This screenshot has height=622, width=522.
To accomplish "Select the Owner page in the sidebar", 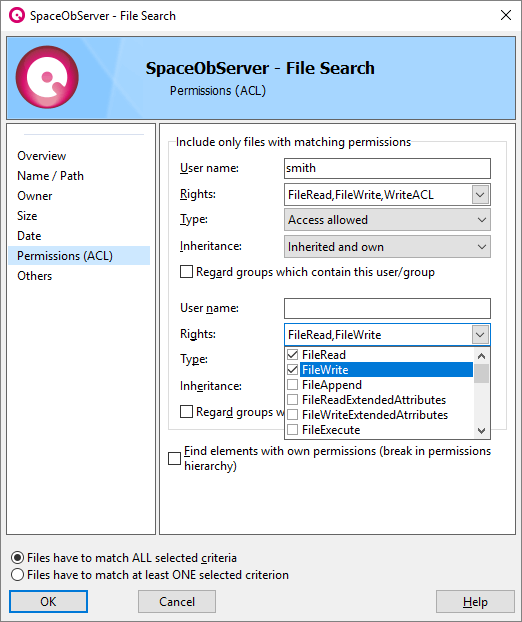I will click(35, 196).
